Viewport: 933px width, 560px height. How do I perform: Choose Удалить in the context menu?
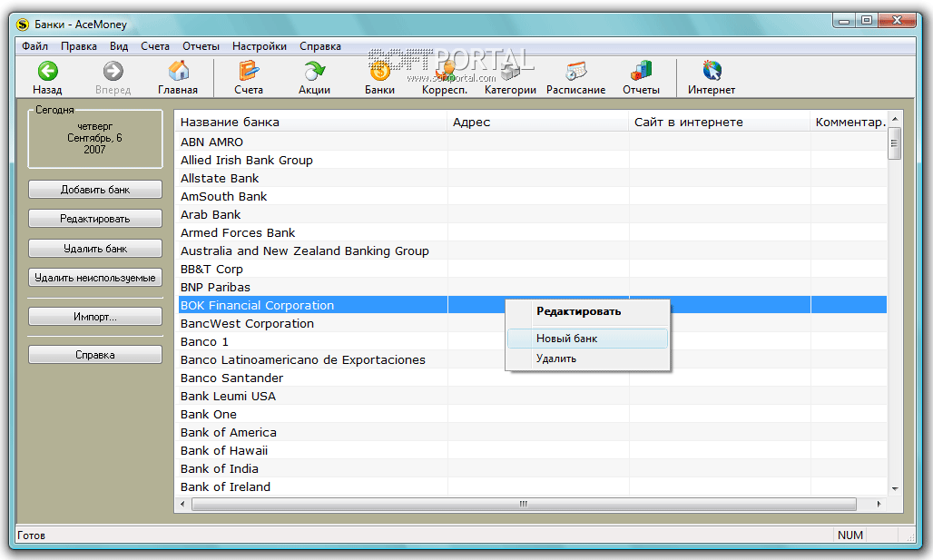588,359
